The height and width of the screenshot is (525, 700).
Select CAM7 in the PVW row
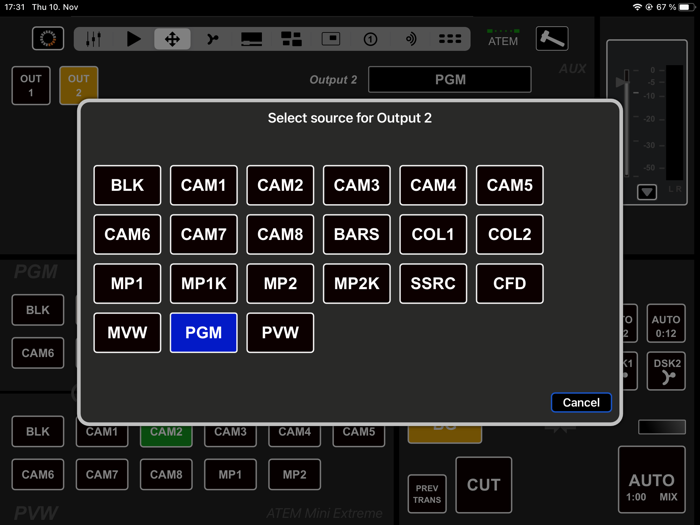102,474
